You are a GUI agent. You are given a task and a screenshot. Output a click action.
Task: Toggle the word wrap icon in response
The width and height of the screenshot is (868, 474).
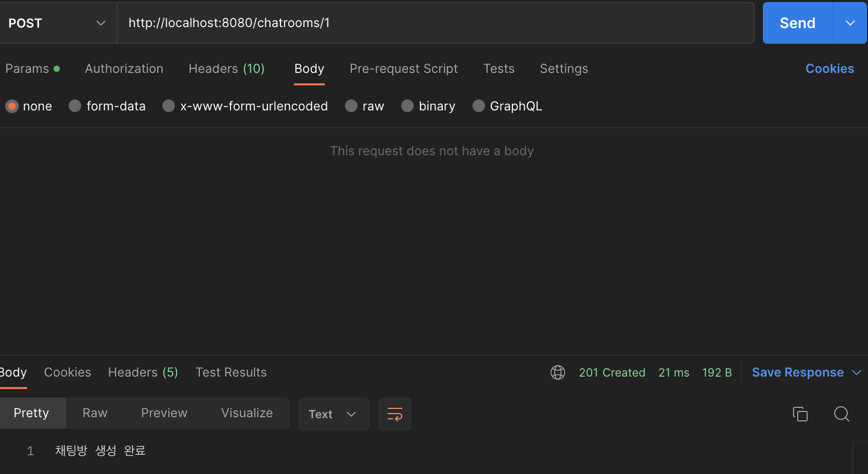click(395, 414)
